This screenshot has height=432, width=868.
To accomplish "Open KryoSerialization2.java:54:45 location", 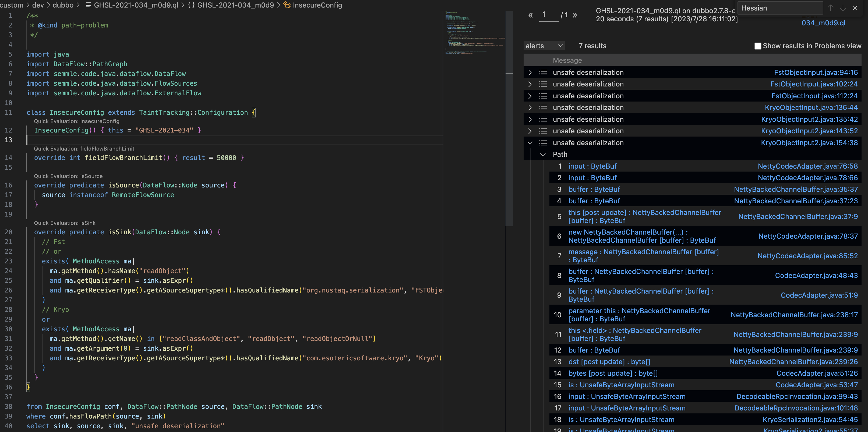I will pos(810,420).
